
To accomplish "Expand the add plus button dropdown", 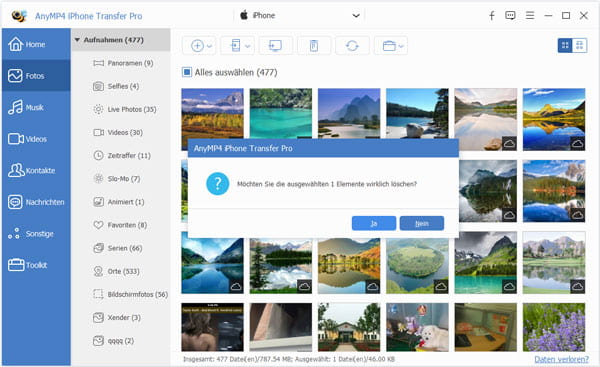I will click(209, 46).
